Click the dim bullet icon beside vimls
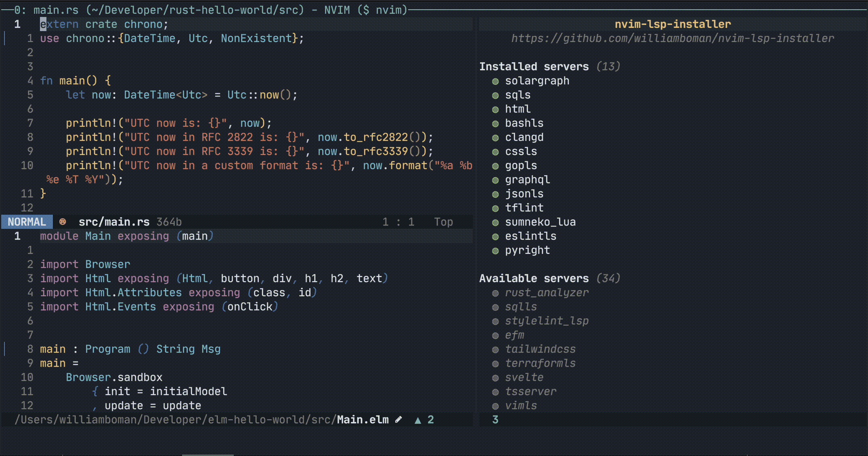Image resolution: width=868 pixels, height=456 pixels. tap(495, 406)
